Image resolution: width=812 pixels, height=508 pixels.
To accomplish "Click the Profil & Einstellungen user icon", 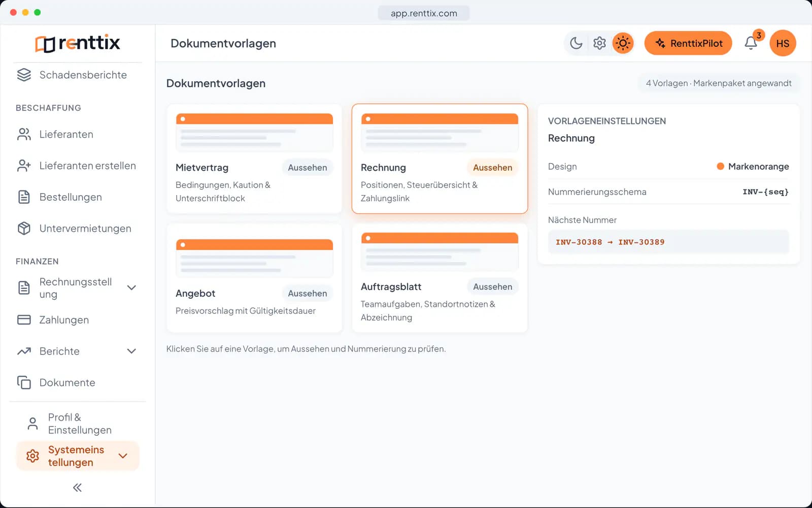I will (32, 424).
